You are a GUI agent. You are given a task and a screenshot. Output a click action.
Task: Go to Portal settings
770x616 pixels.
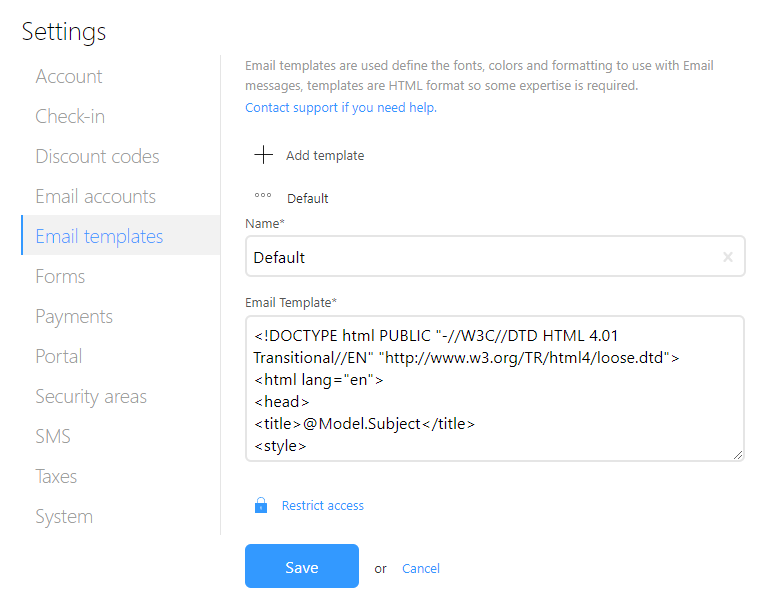pos(59,357)
